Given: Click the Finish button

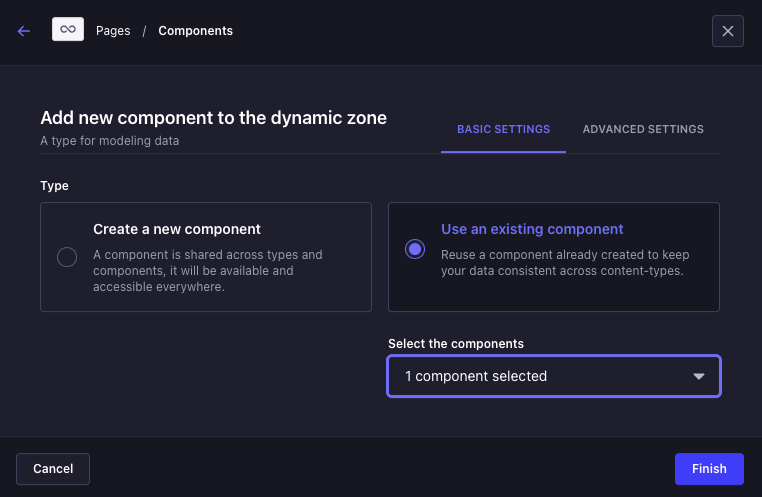Looking at the screenshot, I should [709, 469].
